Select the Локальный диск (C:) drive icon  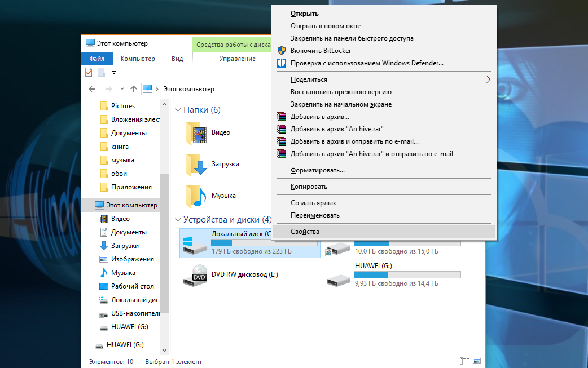click(195, 246)
